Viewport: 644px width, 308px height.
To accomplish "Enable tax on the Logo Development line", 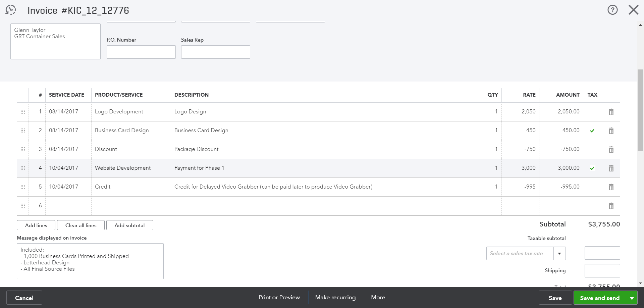I will [592, 112].
